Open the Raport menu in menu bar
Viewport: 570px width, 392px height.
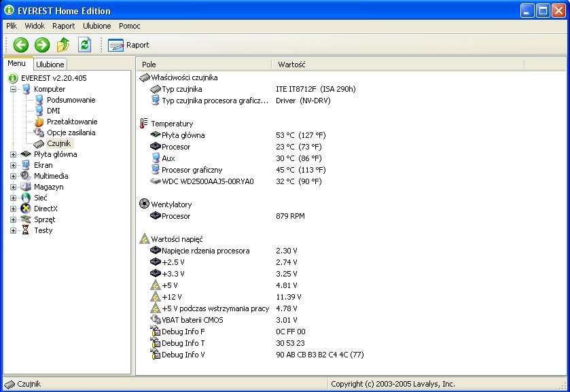point(64,26)
